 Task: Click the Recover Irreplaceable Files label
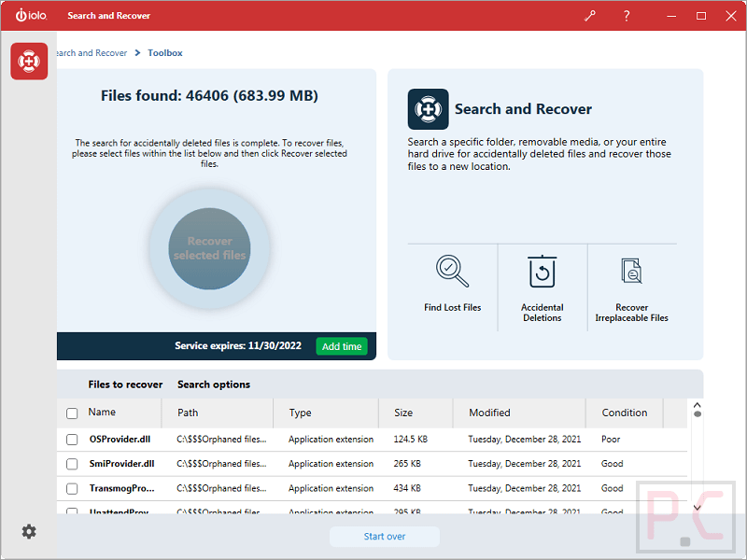tap(632, 313)
